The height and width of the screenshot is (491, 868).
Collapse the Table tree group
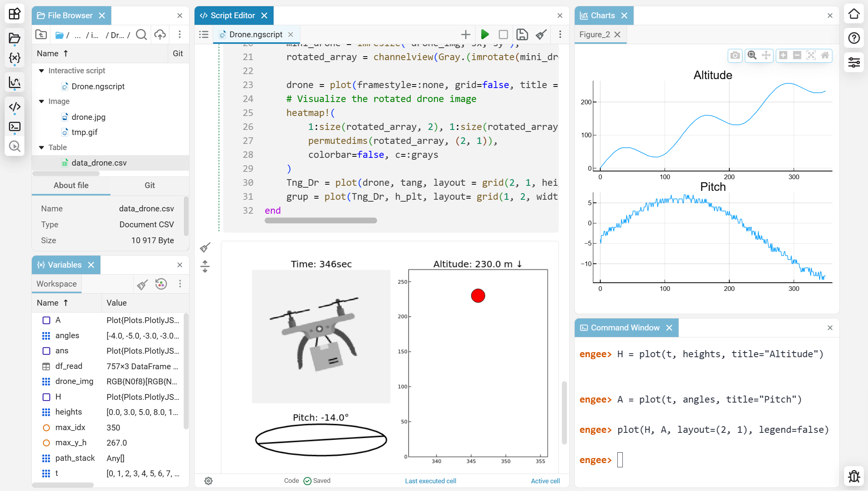41,147
